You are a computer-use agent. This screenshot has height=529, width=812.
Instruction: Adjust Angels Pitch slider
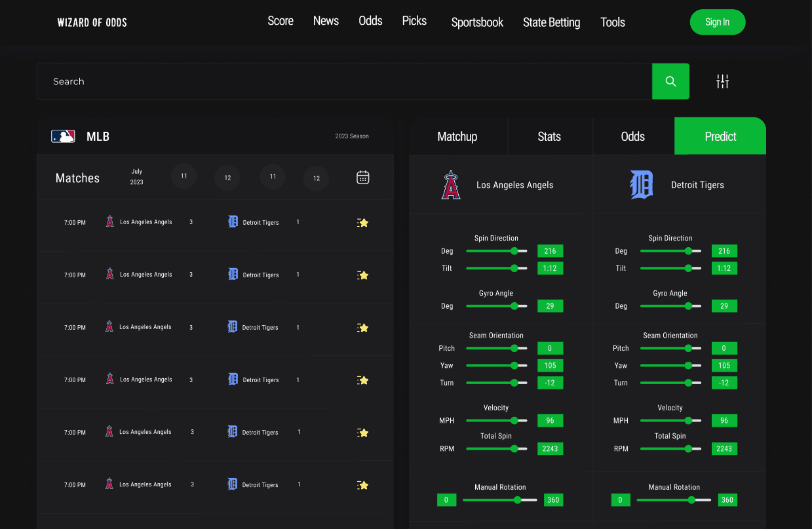[x=497, y=349]
